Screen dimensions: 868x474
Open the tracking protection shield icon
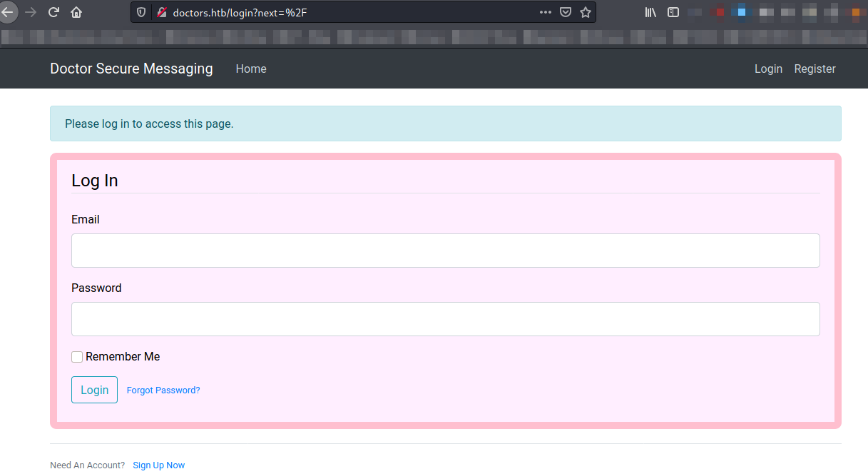pos(142,12)
